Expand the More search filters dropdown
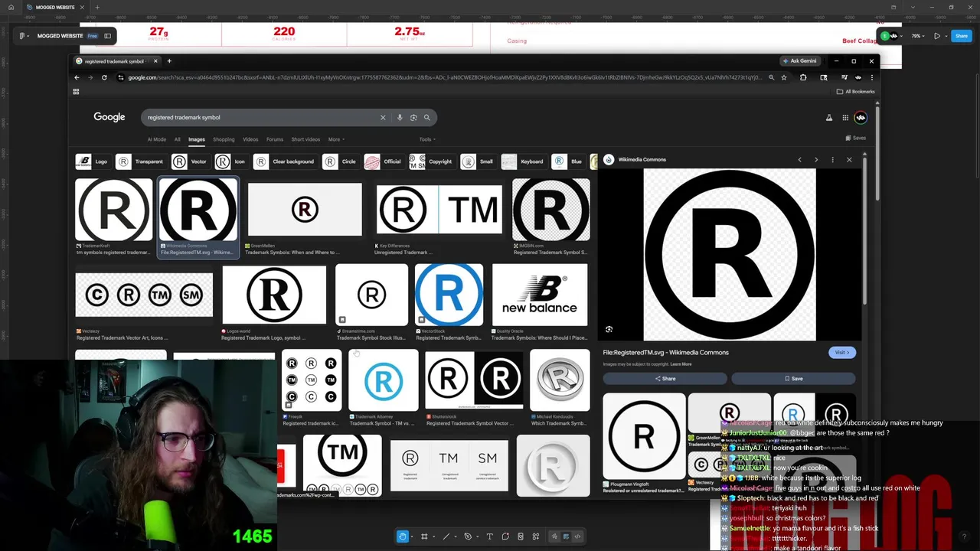 pos(336,139)
